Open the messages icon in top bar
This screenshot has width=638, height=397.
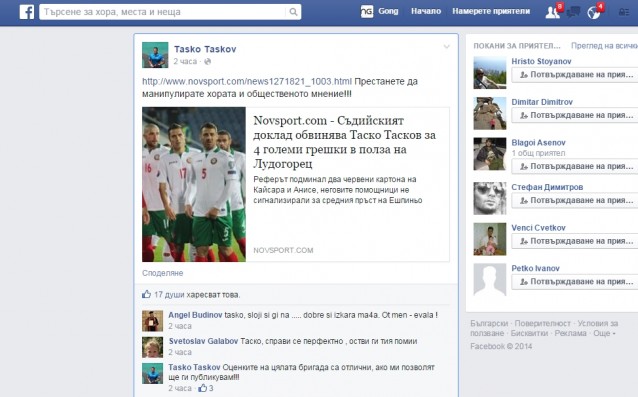click(573, 12)
